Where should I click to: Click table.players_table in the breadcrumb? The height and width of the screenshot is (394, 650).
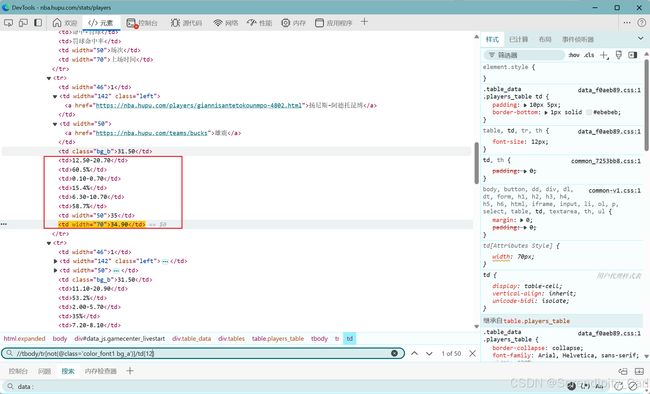(278, 339)
